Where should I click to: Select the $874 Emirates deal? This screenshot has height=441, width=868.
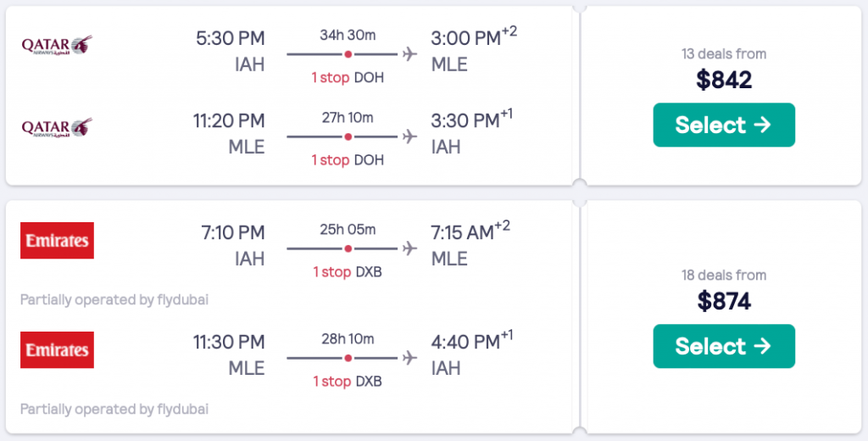723,346
